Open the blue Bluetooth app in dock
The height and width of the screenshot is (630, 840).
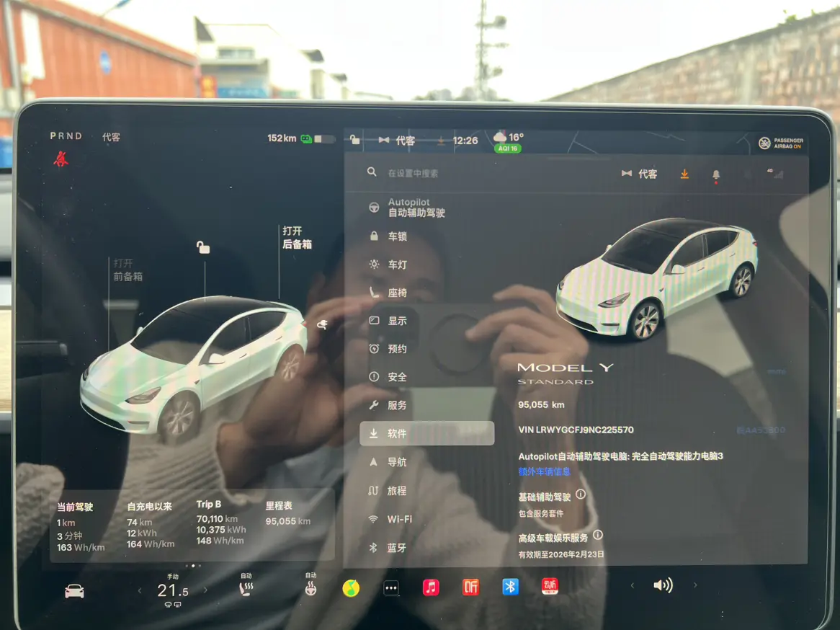pos(510,587)
